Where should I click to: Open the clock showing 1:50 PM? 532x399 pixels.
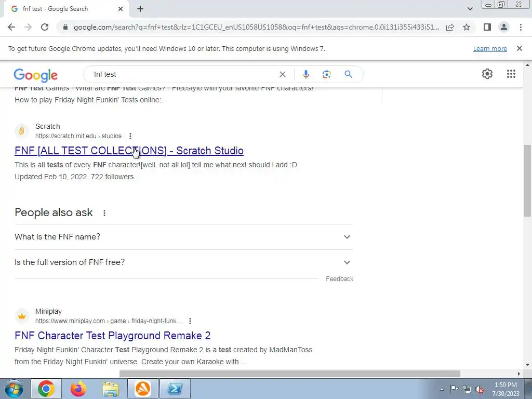click(506, 389)
